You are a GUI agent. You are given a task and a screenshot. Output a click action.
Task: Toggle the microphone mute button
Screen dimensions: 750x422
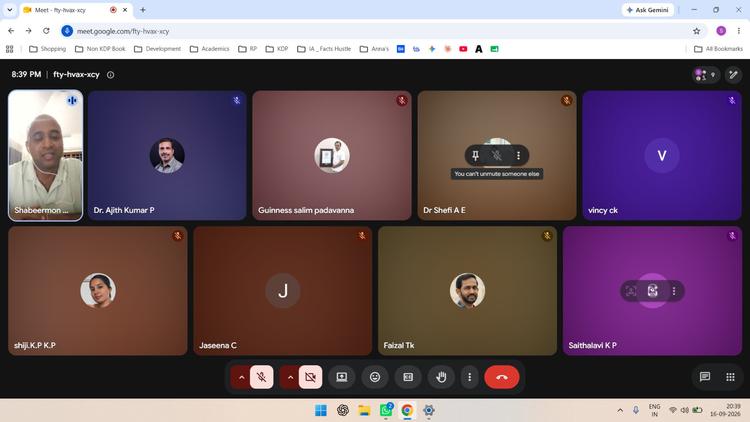click(262, 377)
